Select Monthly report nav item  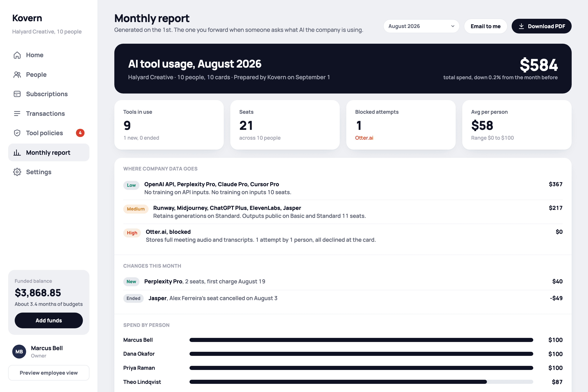click(49, 153)
